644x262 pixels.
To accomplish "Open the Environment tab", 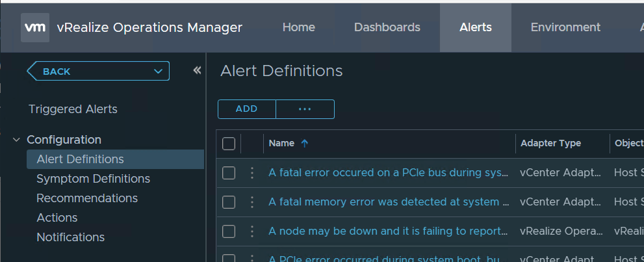I will click(x=565, y=27).
